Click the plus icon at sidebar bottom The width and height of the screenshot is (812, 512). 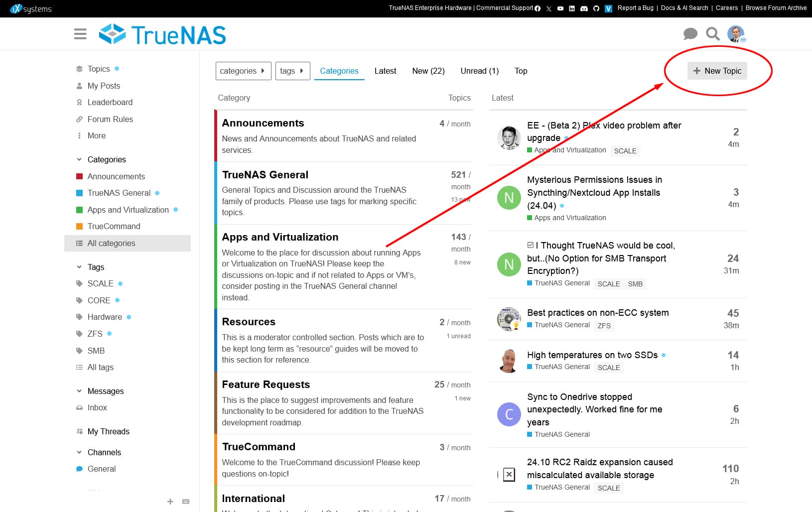click(170, 502)
